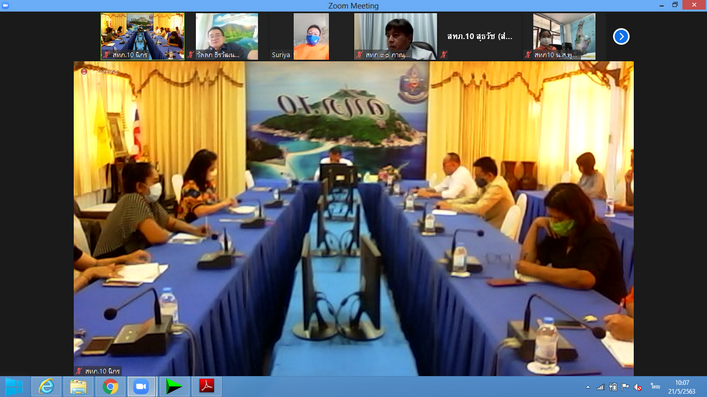Show next participants with blue arrow button

[x=621, y=37]
